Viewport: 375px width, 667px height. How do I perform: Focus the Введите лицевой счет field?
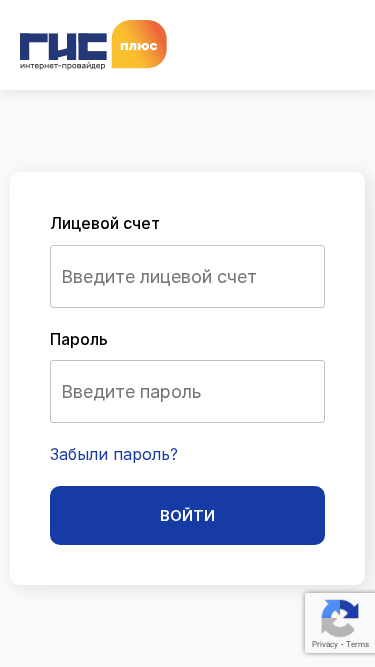point(188,276)
